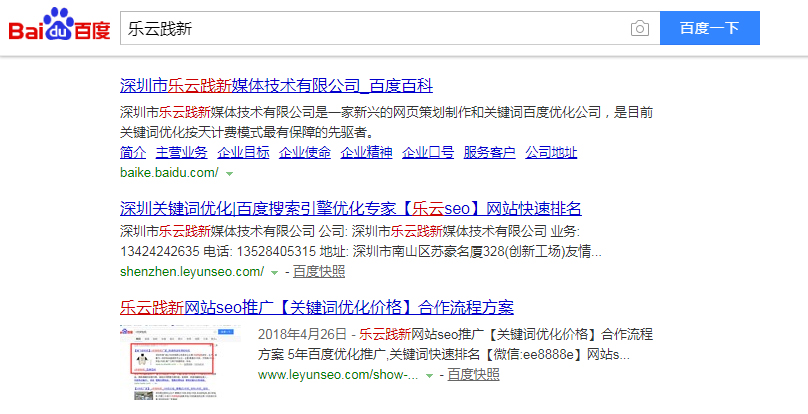This screenshot has height=414, width=808.
Task: Open 百度快照 for www.leyunseo.com result
Action: (x=473, y=374)
